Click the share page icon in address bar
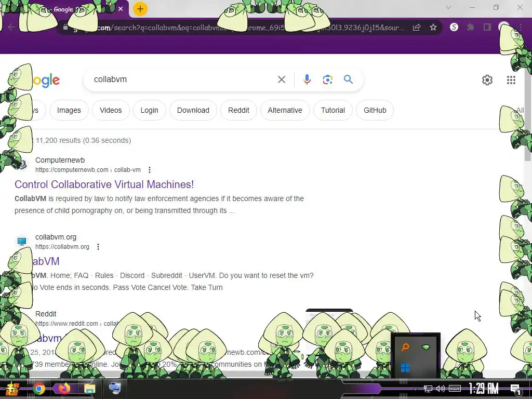 tap(417, 28)
